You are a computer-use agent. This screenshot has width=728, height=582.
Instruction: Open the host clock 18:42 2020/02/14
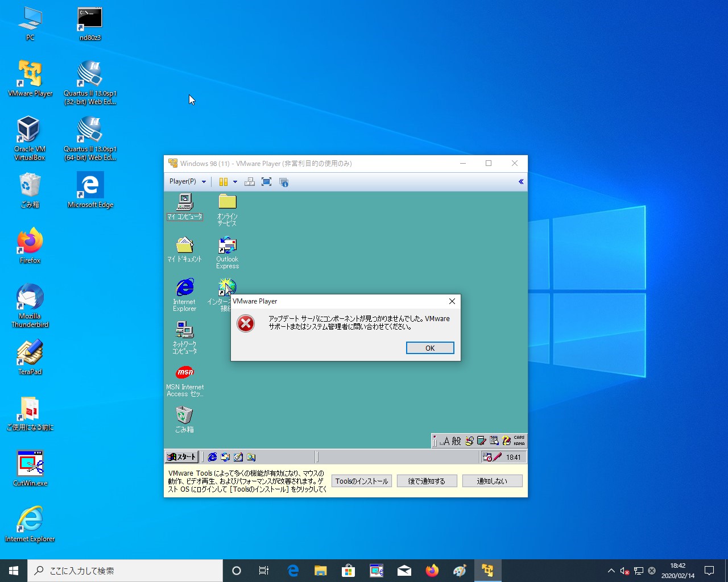click(678, 571)
